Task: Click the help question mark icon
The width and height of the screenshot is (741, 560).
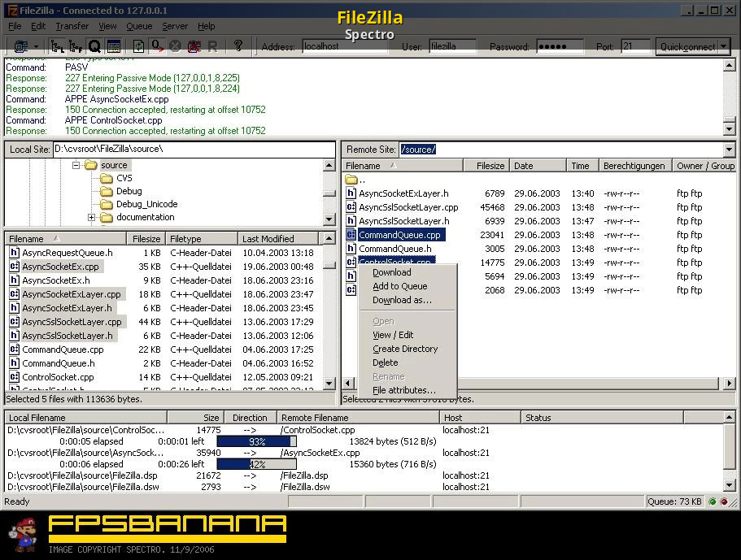Action: [238, 46]
